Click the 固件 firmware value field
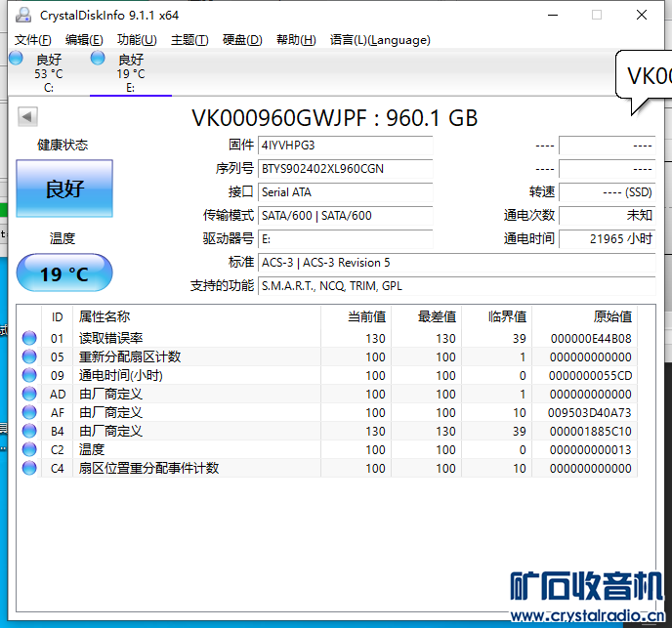The image size is (672, 628). tap(345, 146)
